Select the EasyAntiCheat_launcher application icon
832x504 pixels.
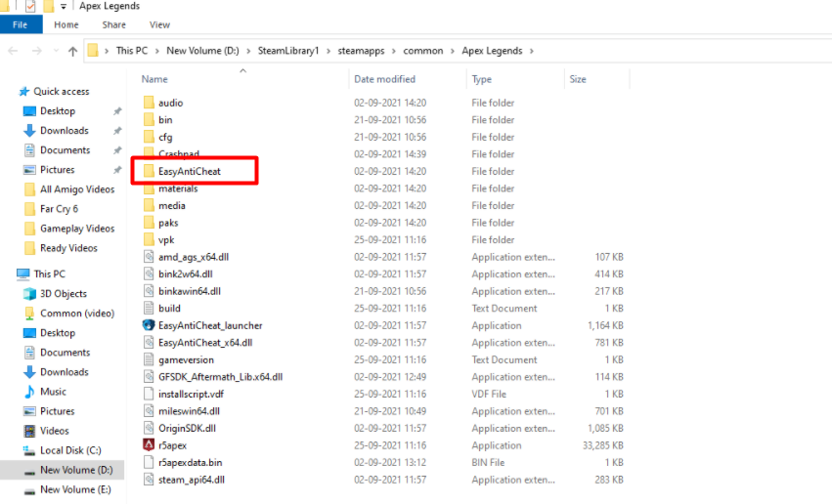click(150, 325)
